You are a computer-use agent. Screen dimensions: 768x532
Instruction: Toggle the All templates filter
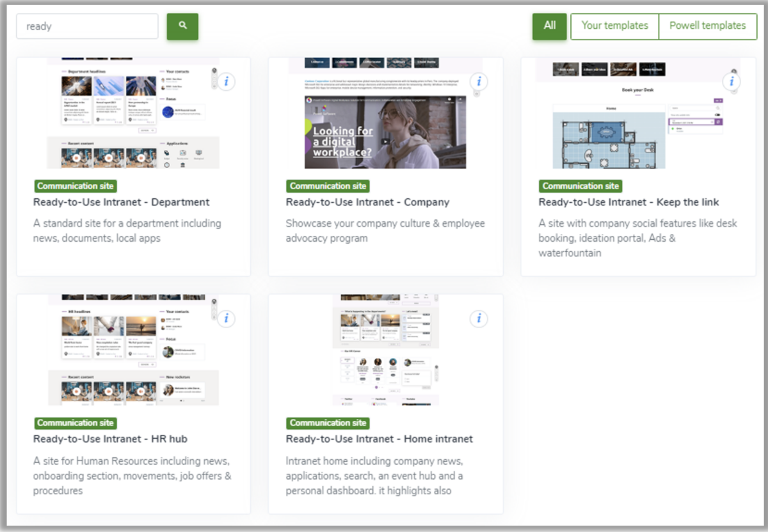(549, 26)
